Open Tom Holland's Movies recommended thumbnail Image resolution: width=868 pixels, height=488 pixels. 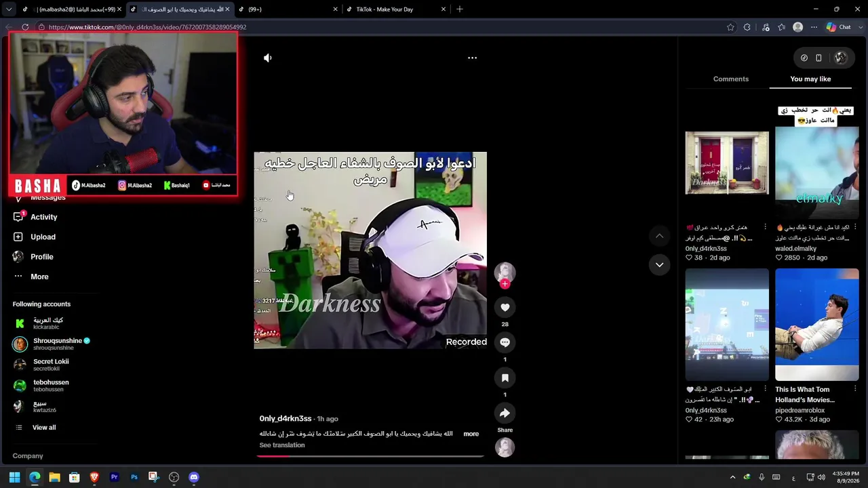[x=817, y=325]
